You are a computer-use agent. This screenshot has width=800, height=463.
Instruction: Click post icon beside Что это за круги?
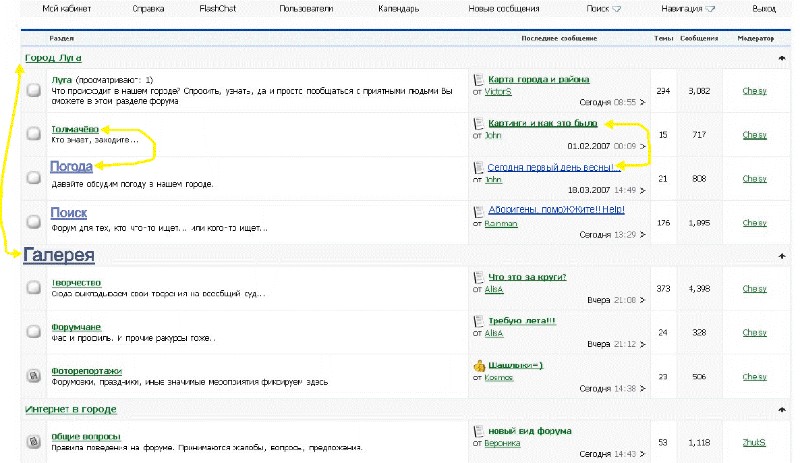(479, 276)
